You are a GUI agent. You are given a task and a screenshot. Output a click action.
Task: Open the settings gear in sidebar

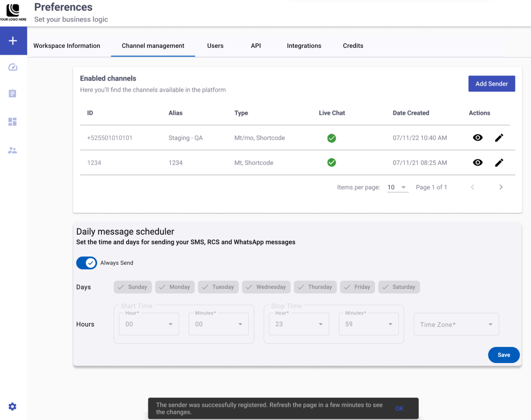[13, 407]
